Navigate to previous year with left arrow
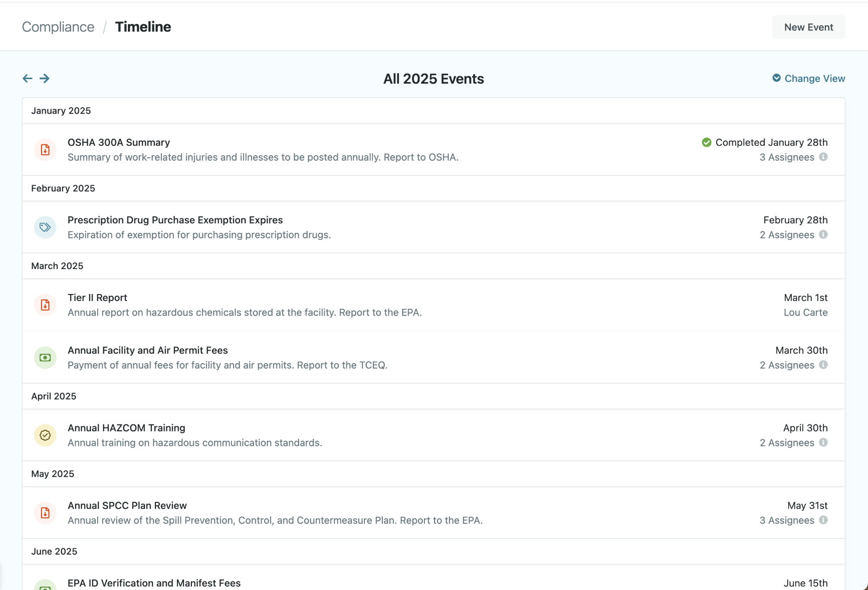 [28, 78]
